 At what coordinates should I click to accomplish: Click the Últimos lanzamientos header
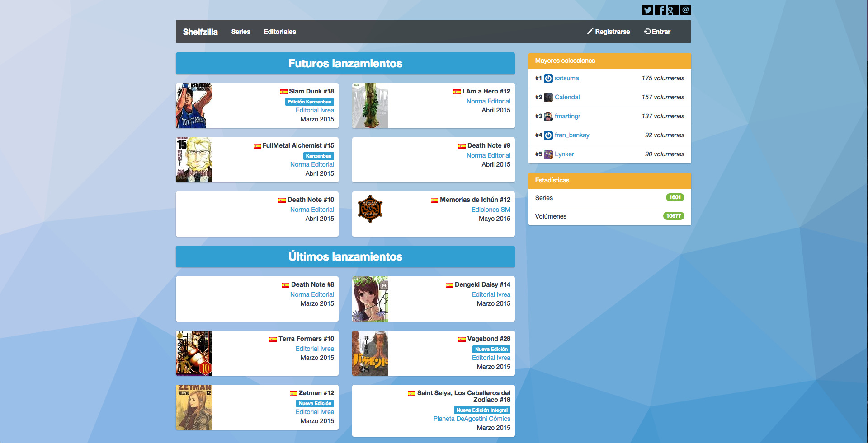click(345, 256)
